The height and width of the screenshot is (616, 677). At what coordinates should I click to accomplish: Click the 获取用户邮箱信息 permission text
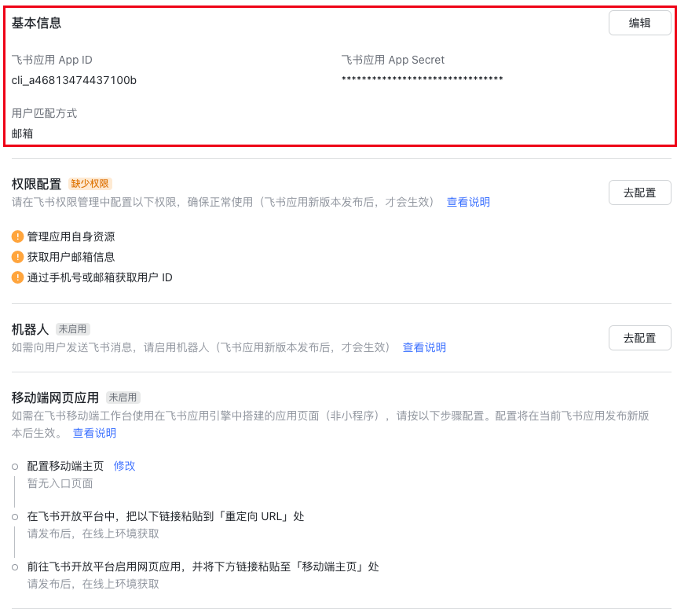coord(71,257)
